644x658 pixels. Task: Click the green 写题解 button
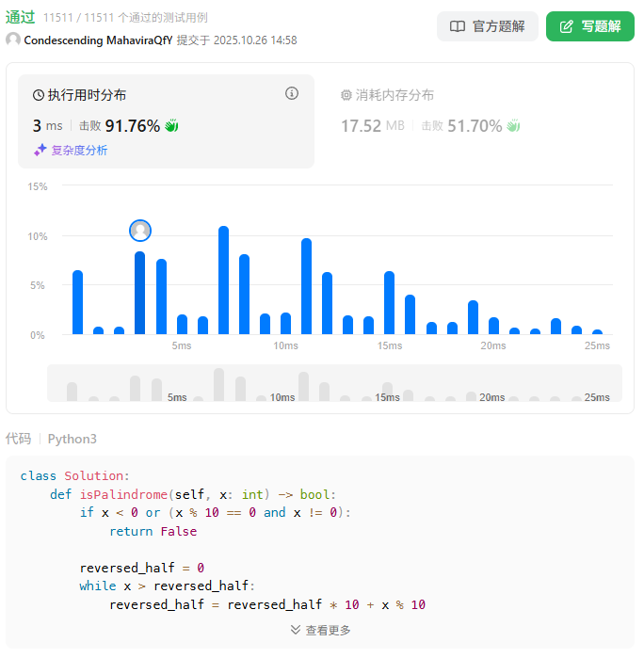pyautogui.click(x=589, y=26)
